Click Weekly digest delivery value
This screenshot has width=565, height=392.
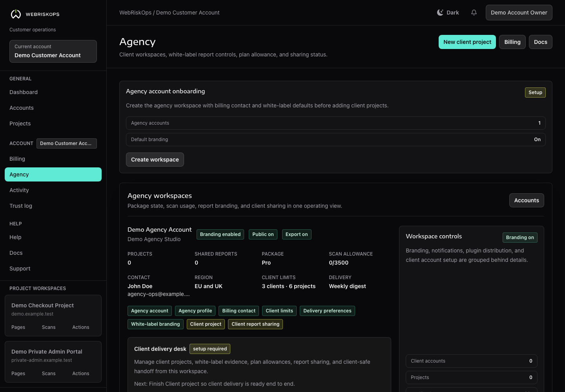[x=347, y=286]
